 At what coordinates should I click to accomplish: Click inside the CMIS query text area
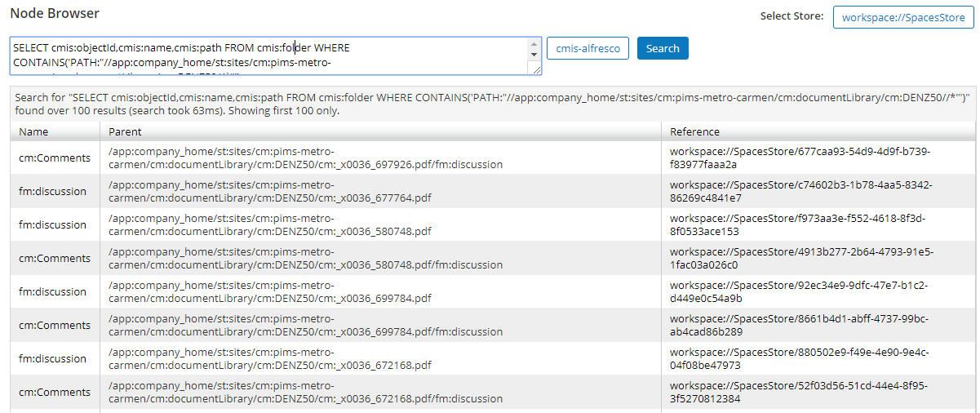269,56
